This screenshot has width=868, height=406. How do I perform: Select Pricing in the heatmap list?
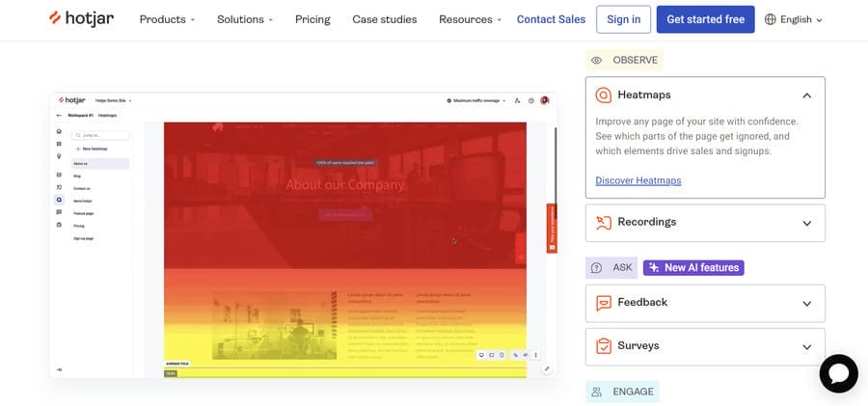(x=79, y=226)
